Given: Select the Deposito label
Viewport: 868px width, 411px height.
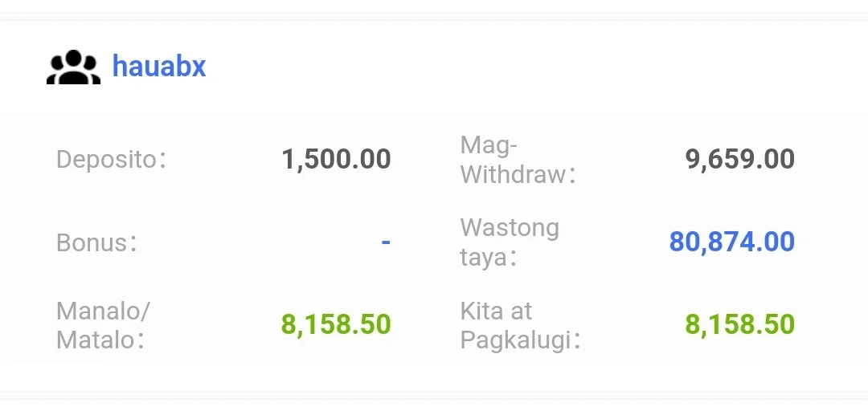Looking at the screenshot, I should [111, 159].
